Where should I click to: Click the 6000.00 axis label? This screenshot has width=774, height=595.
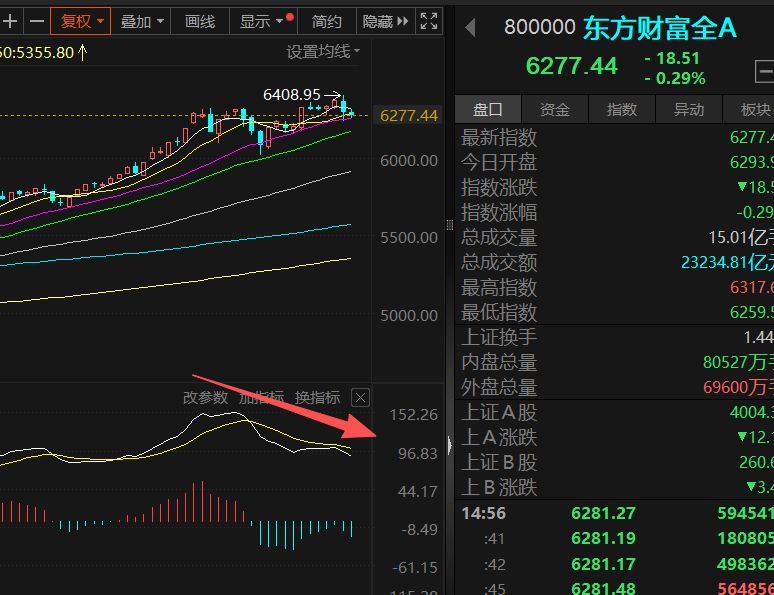408,161
